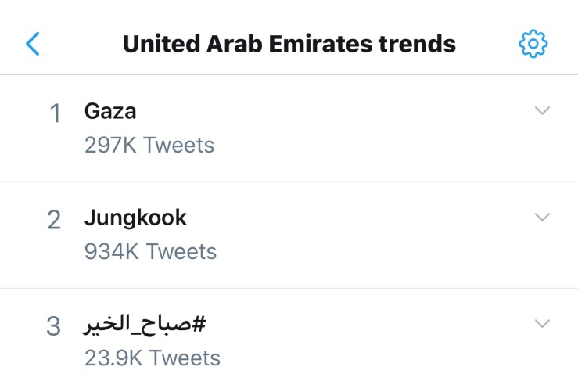Open trend settings via gear icon

click(533, 44)
